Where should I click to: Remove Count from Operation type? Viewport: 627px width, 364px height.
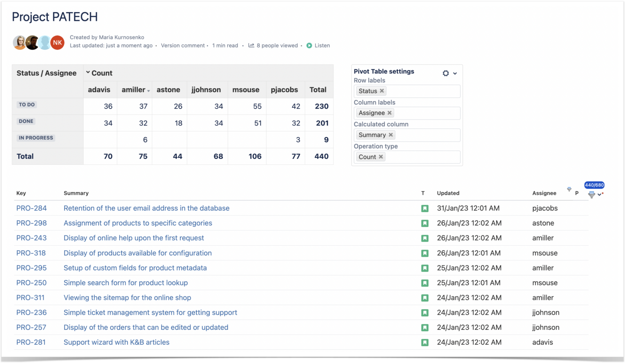pos(380,156)
